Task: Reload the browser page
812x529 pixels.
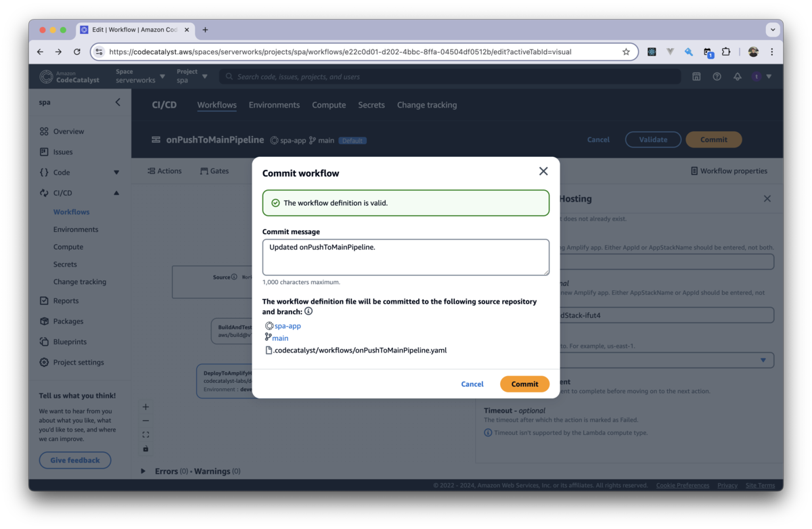Action: pyautogui.click(x=77, y=51)
